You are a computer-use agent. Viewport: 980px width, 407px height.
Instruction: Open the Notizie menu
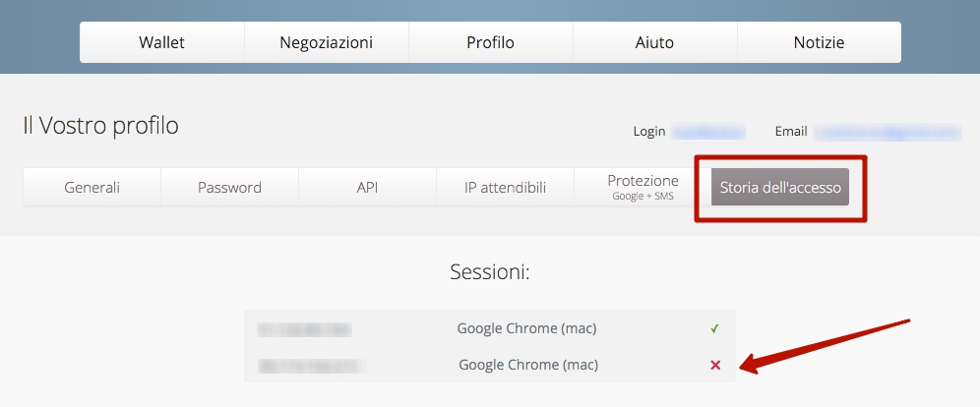(820, 42)
